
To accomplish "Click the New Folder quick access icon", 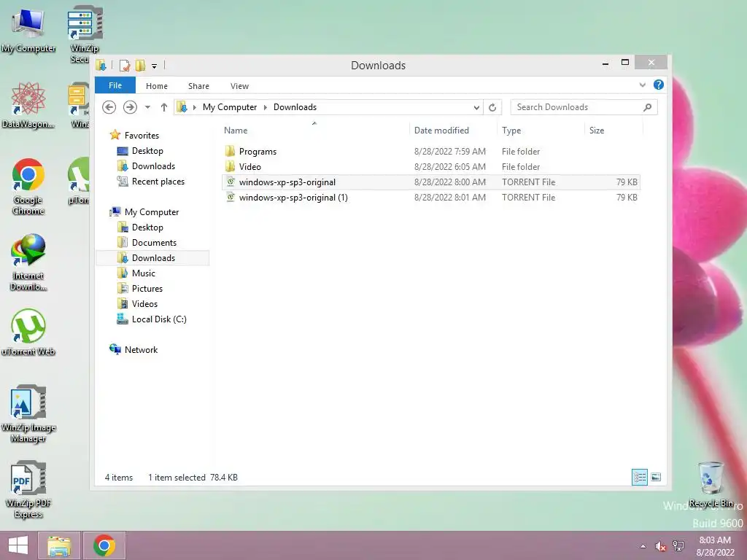I will click(x=140, y=65).
